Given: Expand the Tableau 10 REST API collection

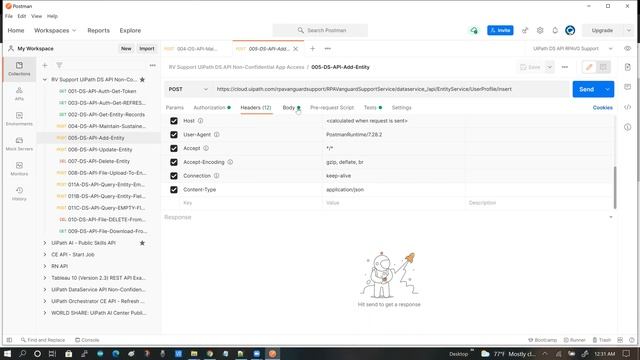Looking at the screenshot, I should point(45,278).
